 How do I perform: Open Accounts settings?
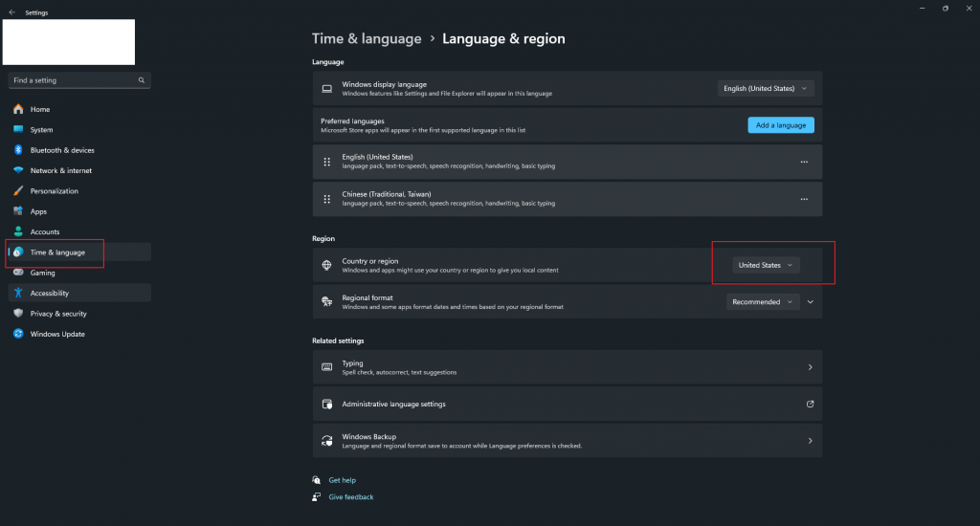click(x=79, y=231)
